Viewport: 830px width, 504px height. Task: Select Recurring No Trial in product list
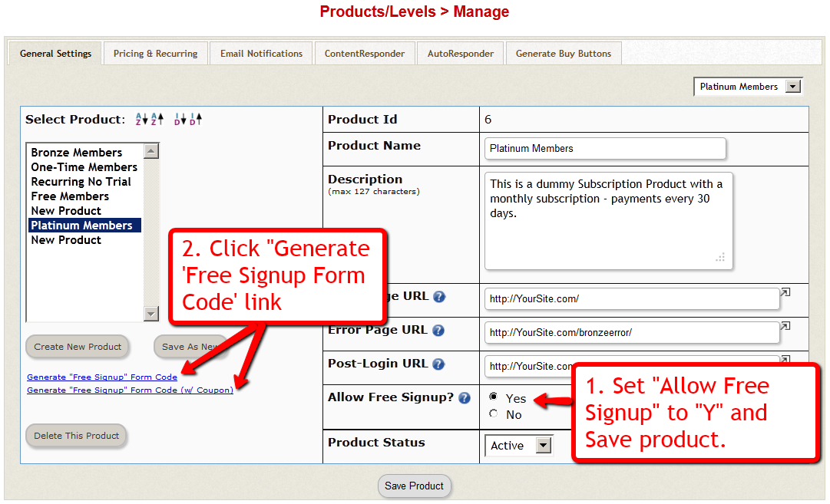point(84,182)
